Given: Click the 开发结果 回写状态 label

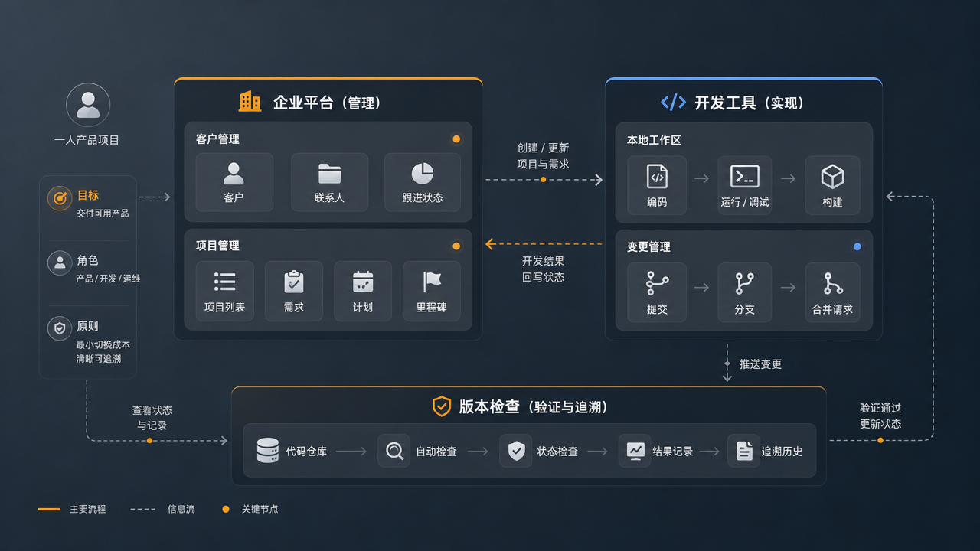Looking at the screenshot, I should 543,269.
